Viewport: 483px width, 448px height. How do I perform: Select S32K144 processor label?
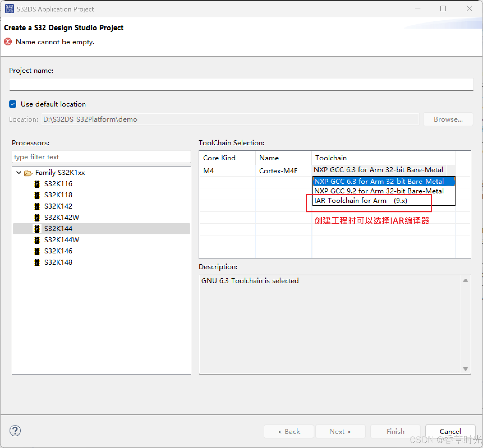click(x=58, y=229)
